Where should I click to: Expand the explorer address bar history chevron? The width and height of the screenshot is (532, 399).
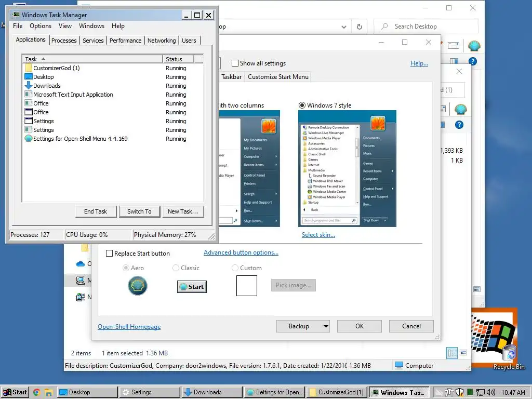(x=344, y=27)
